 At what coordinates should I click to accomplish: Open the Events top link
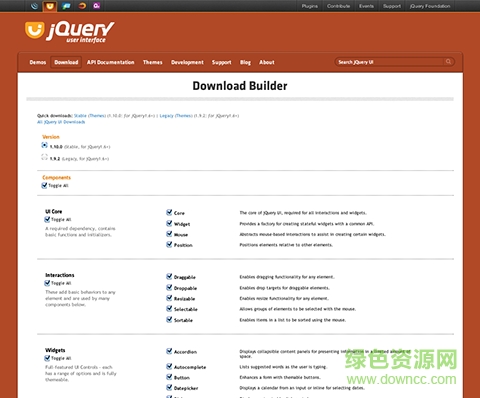click(366, 6)
